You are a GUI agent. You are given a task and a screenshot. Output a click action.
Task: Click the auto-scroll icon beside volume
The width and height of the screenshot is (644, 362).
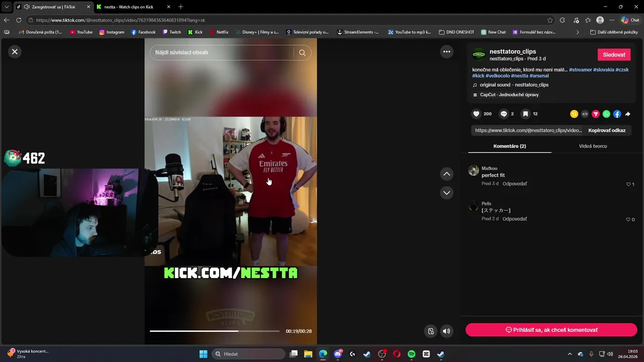[x=431, y=331]
